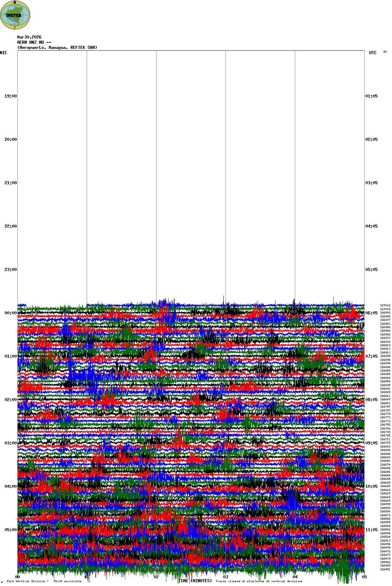Click the DC label in top-right corner
The width and height of the screenshot is (392, 586).
point(385,52)
